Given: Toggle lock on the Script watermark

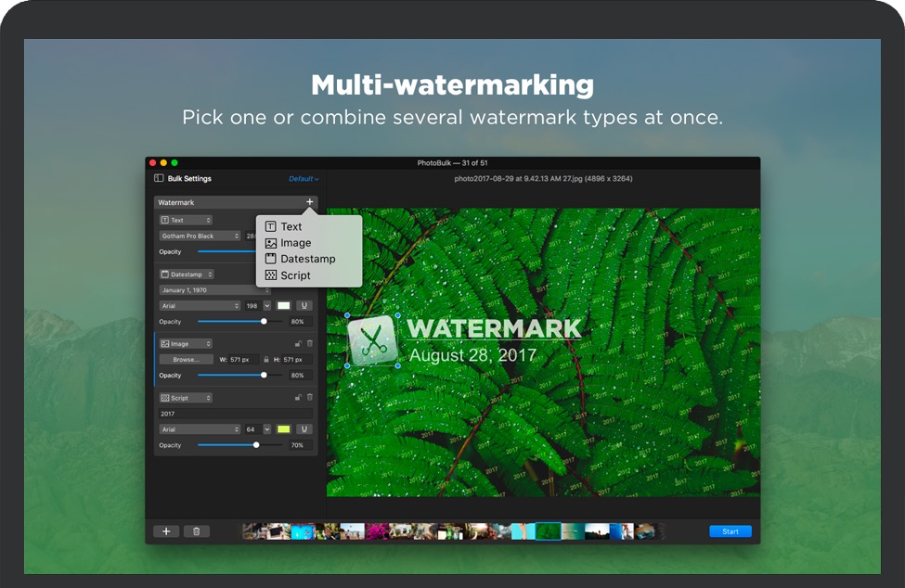Looking at the screenshot, I should tap(298, 398).
